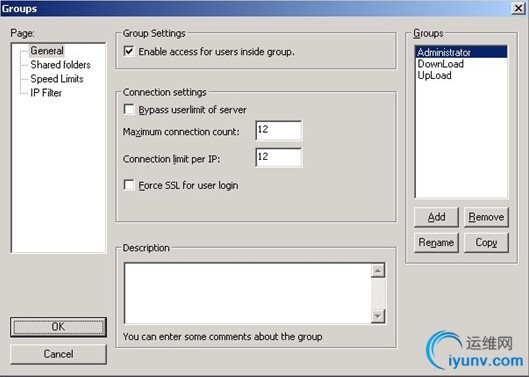This screenshot has width=529, height=377.
Task: Click the Copy group button
Action: click(x=486, y=242)
